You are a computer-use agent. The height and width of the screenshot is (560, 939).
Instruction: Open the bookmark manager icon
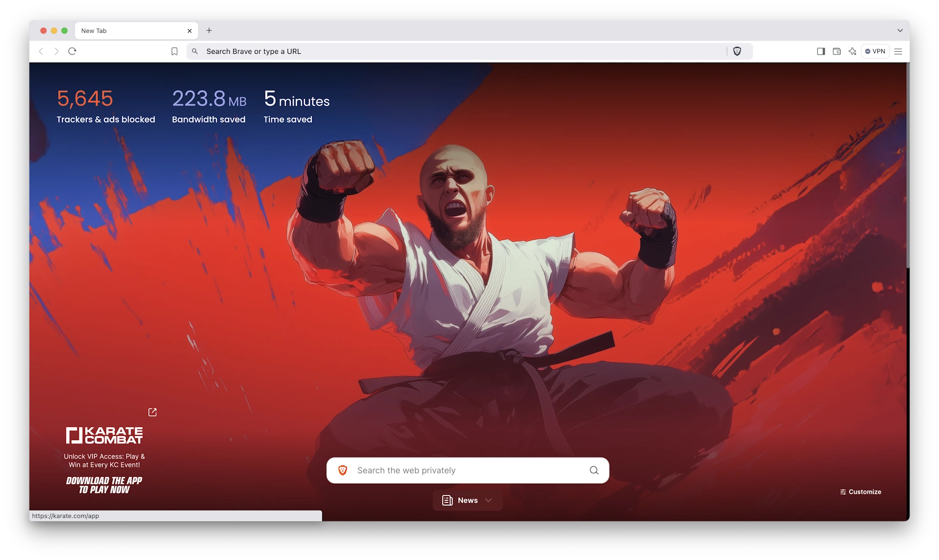point(175,51)
